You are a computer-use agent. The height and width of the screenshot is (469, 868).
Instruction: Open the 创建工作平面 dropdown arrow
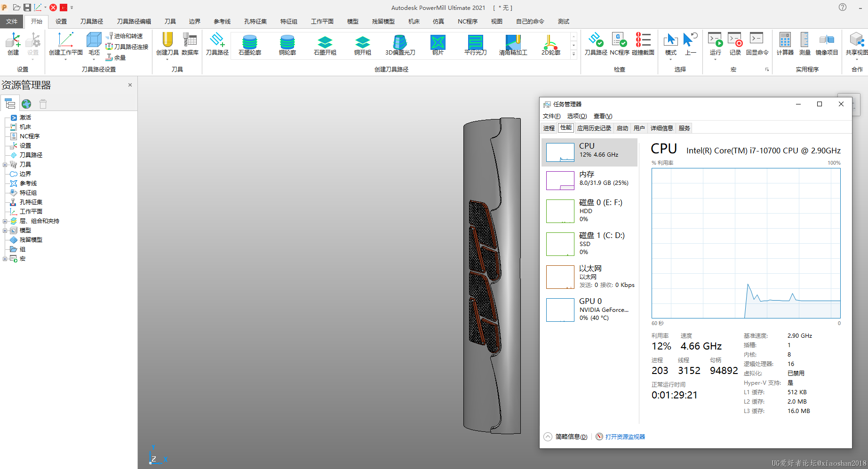(x=65, y=59)
